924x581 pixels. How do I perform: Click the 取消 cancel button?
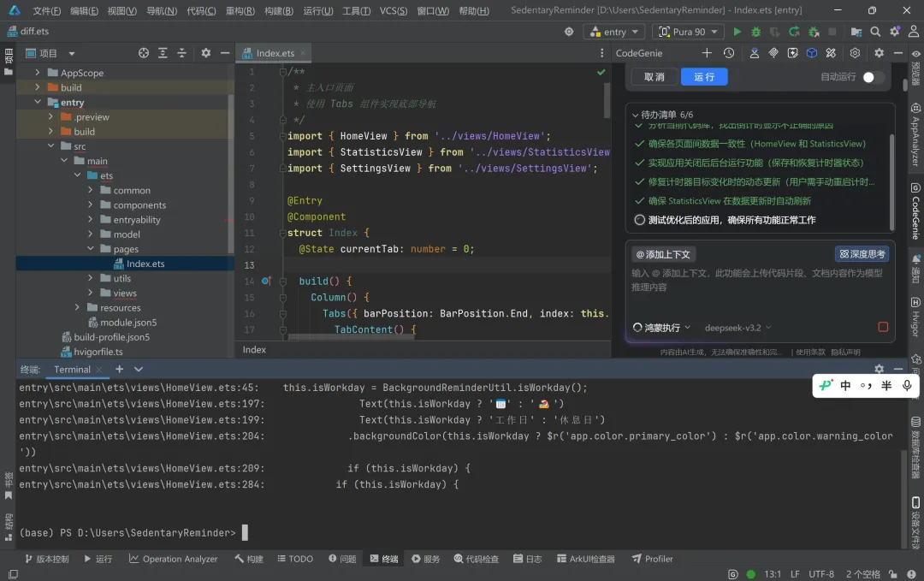tap(654, 77)
